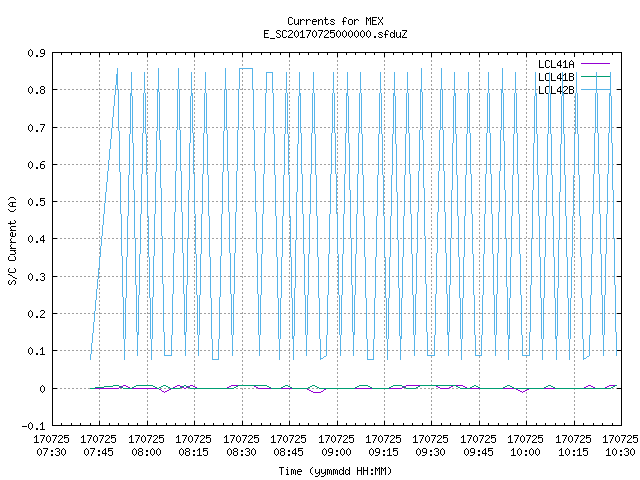Click the 0 y-axis tick label
The width and height of the screenshot is (640, 480).
(x=42, y=389)
